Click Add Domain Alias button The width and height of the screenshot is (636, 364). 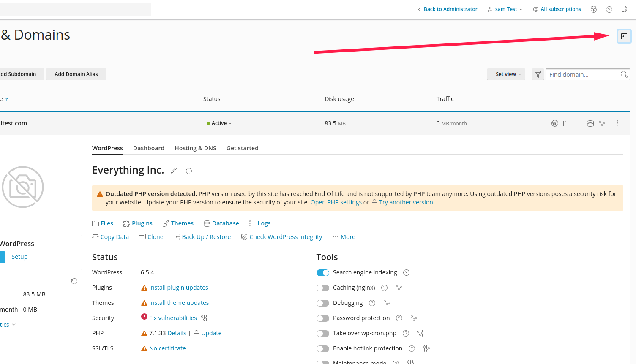point(76,74)
